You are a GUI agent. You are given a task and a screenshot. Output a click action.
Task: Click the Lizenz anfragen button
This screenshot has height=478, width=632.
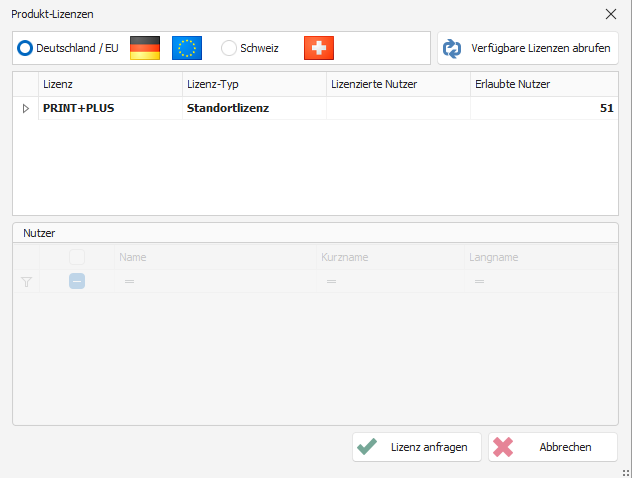pos(417,447)
